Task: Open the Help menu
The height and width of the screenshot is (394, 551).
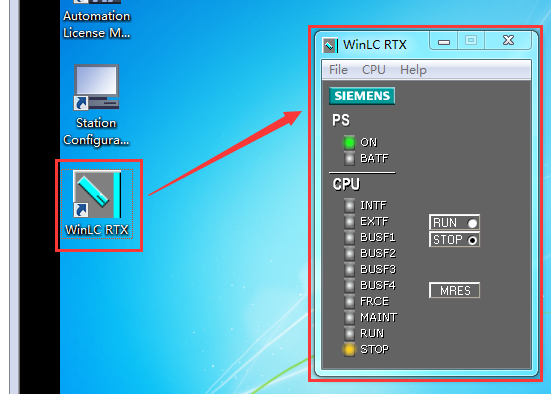Action: click(413, 70)
